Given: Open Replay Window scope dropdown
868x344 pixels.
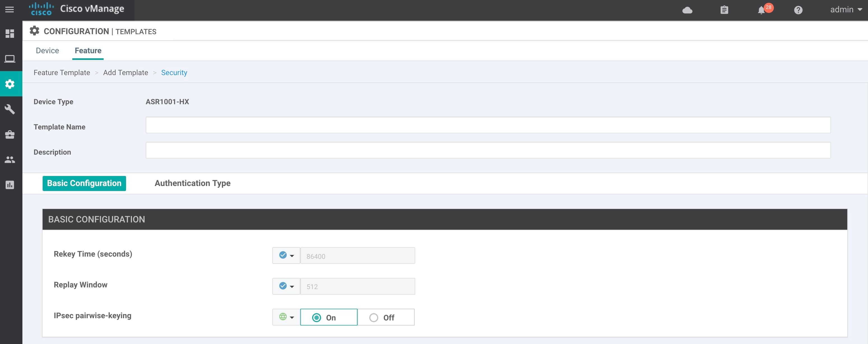Looking at the screenshot, I should coord(286,286).
